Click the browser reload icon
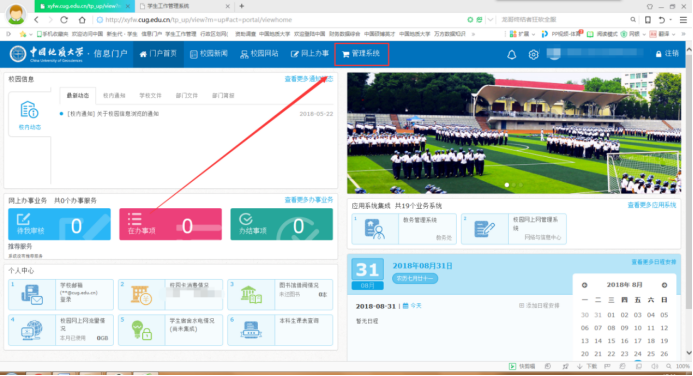Screen dimensions: 693x376 (x=64, y=19)
